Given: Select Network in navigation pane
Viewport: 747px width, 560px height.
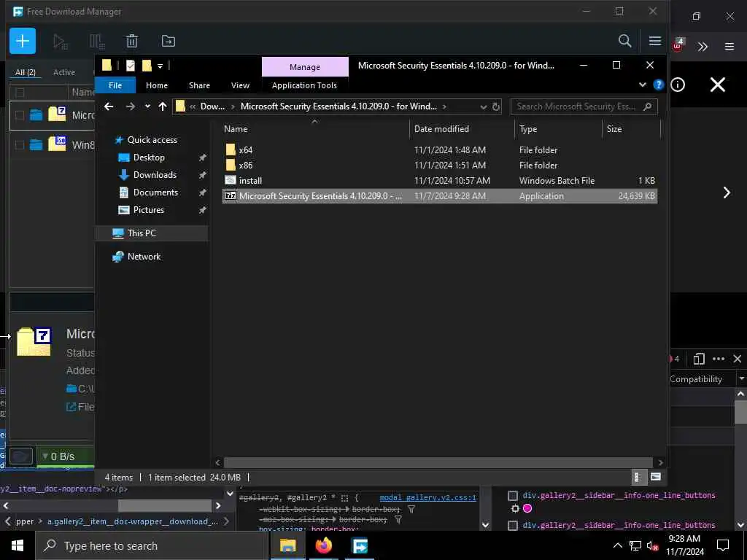Looking at the screenshot, I should tap(144, 257).
